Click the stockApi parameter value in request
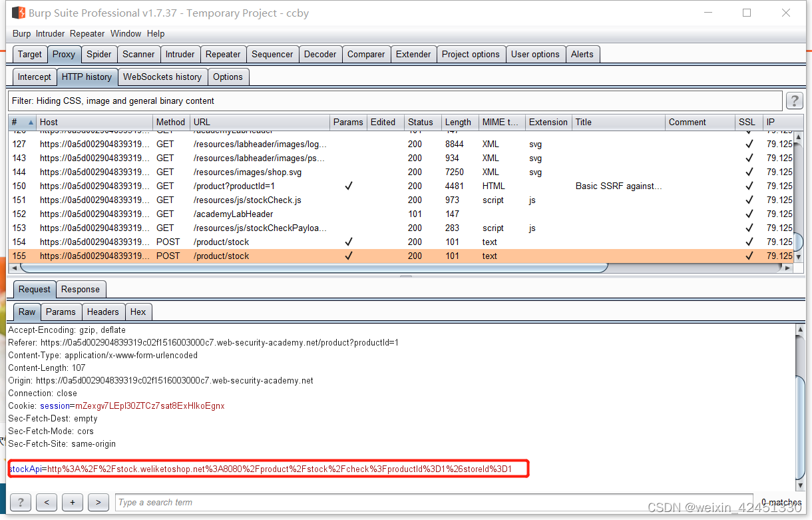 279,469
